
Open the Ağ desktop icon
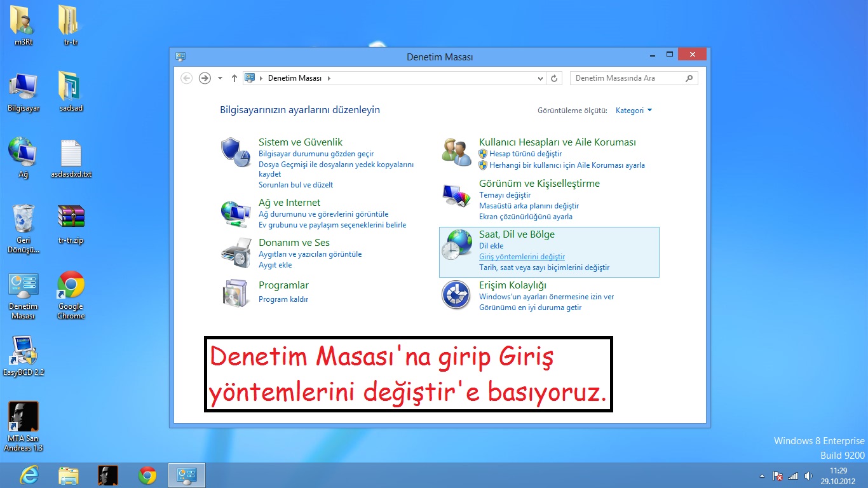click(24, 158)
